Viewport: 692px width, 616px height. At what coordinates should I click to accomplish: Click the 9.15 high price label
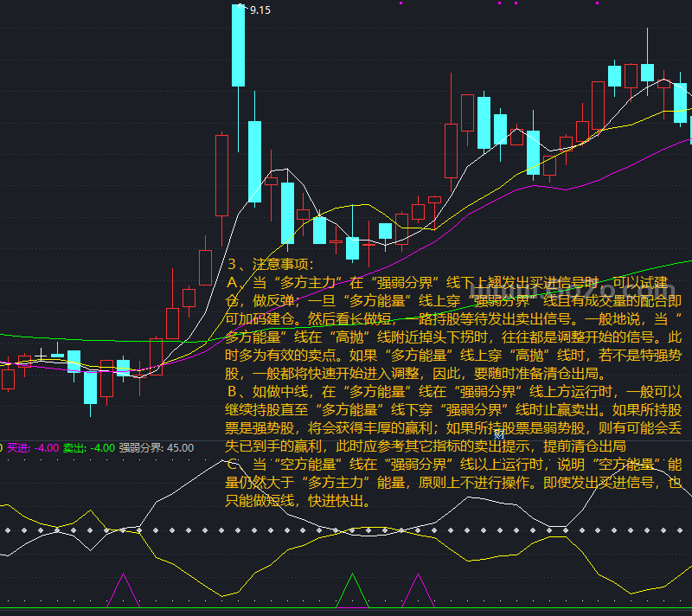pos(260,10)
